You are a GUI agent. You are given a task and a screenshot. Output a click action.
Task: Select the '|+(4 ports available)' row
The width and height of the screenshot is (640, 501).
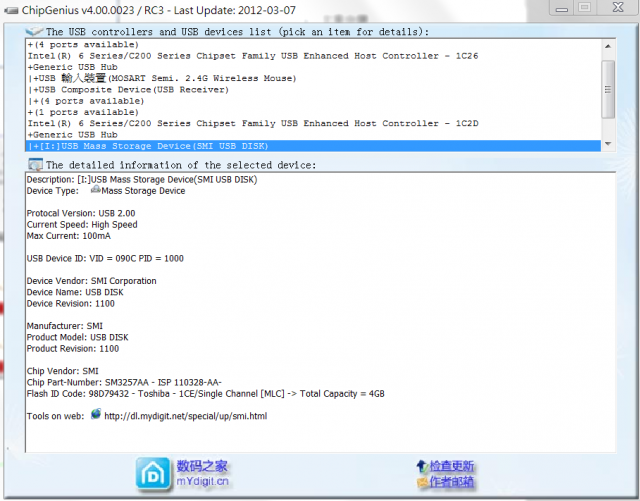(x=313, y=101)
